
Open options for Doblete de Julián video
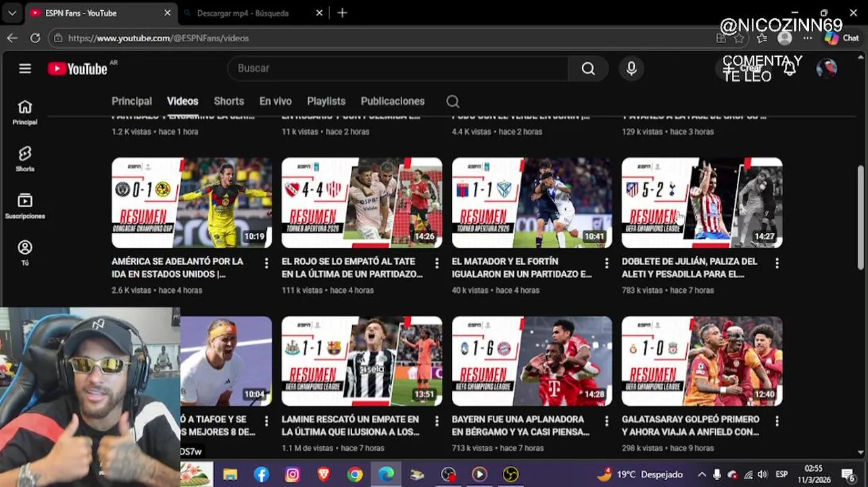click(x=777, y=262)
